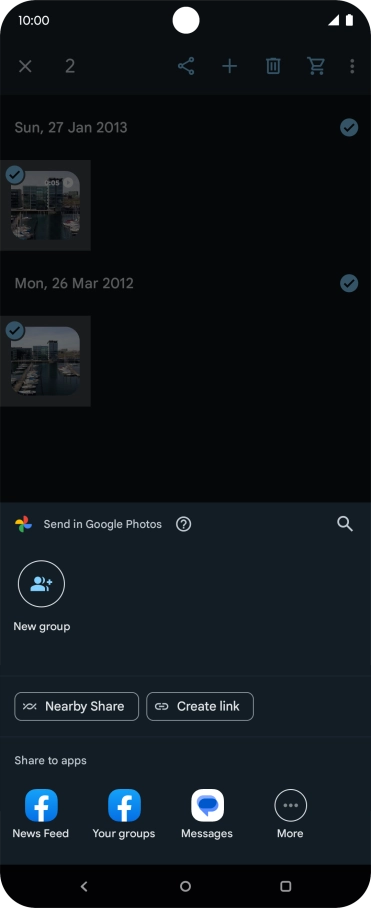The height and width of the screenshot is (908, 371).
Task: Tap the plus add-to icon
Action: pyautogui.click(x=230, y=66)
